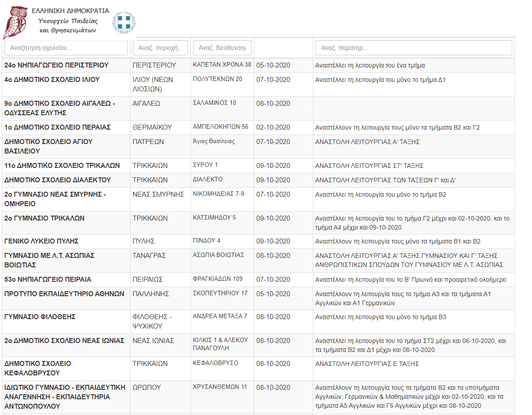This screenshot has width=532, height=415.
Task: Click address ΚΑΠΕΤΑΝ ΧΡΟΝΑ 38
Action: [222, 64]
